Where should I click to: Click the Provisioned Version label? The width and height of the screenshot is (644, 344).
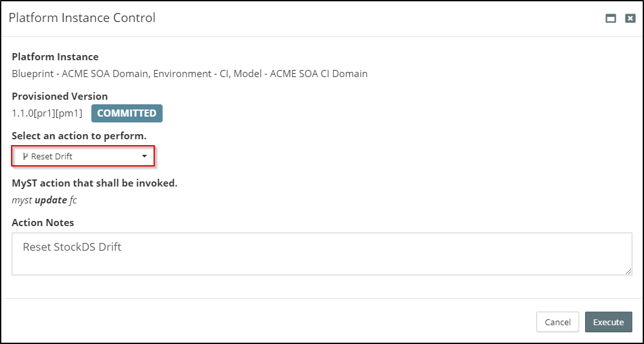coord(60,96)
